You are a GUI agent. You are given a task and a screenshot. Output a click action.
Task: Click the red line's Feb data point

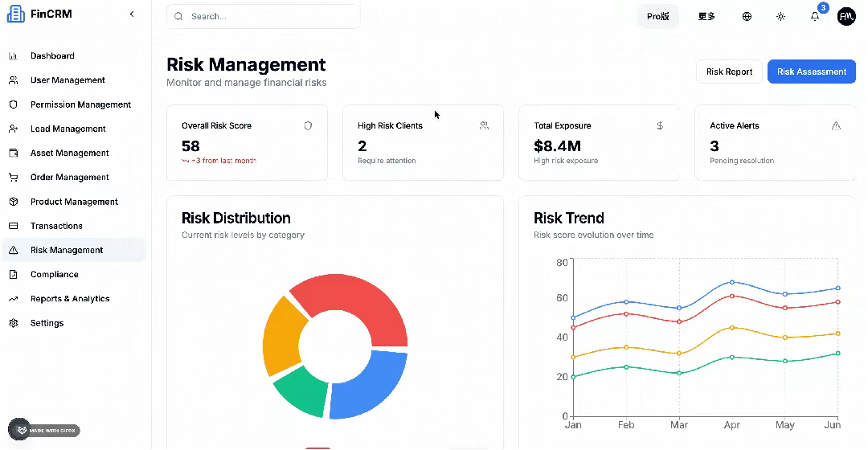click(626, 314)
